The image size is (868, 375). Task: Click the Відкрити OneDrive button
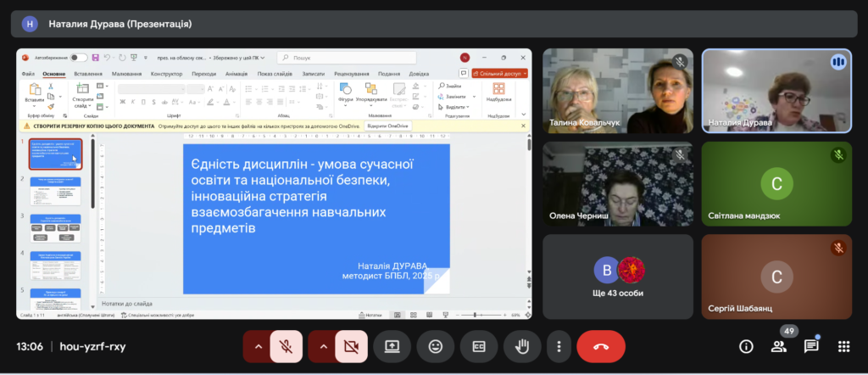point(387,126)
